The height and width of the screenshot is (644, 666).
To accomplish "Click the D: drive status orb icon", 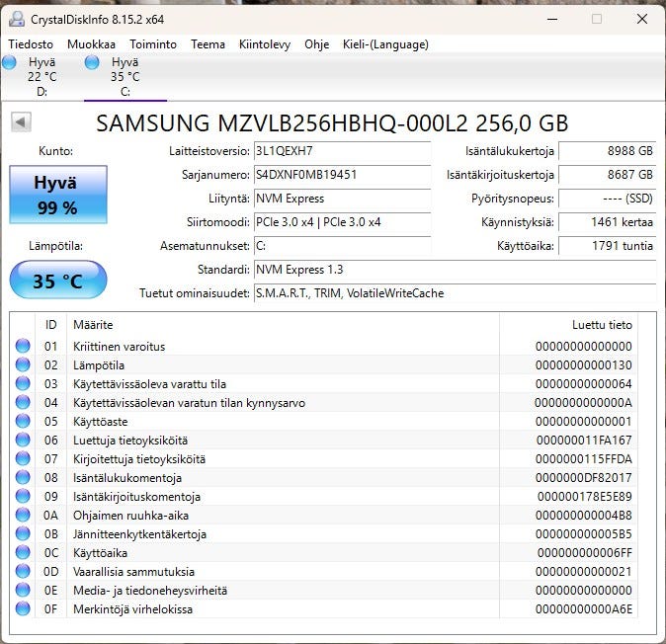I will [x=9, y=63].
